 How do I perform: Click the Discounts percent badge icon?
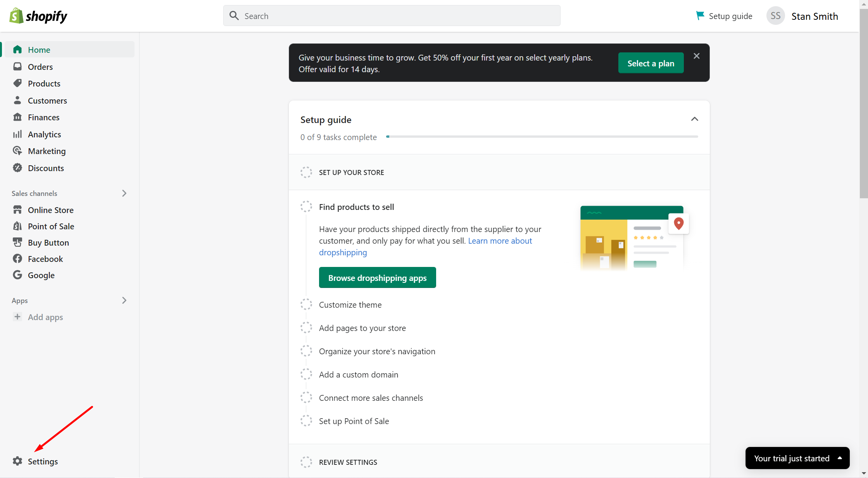pyautogui.click(x=17, y=168)
